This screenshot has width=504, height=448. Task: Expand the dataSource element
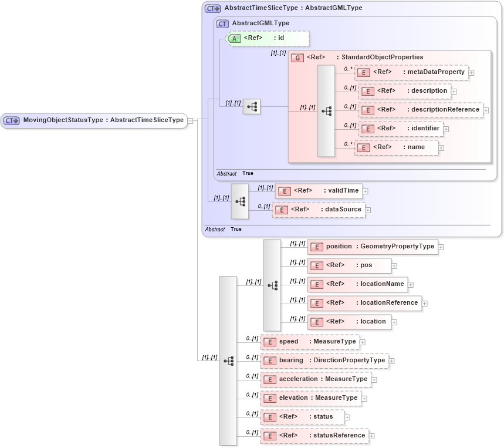[x=368, y=210]
